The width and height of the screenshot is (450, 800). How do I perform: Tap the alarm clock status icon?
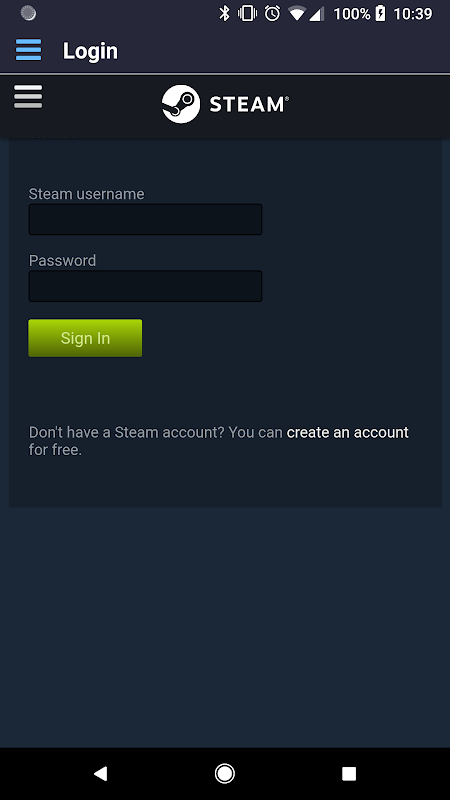click(x=272, y=14)
